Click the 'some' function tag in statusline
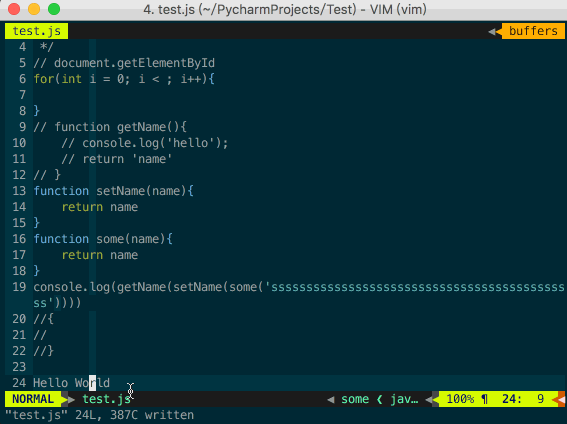 355,399
